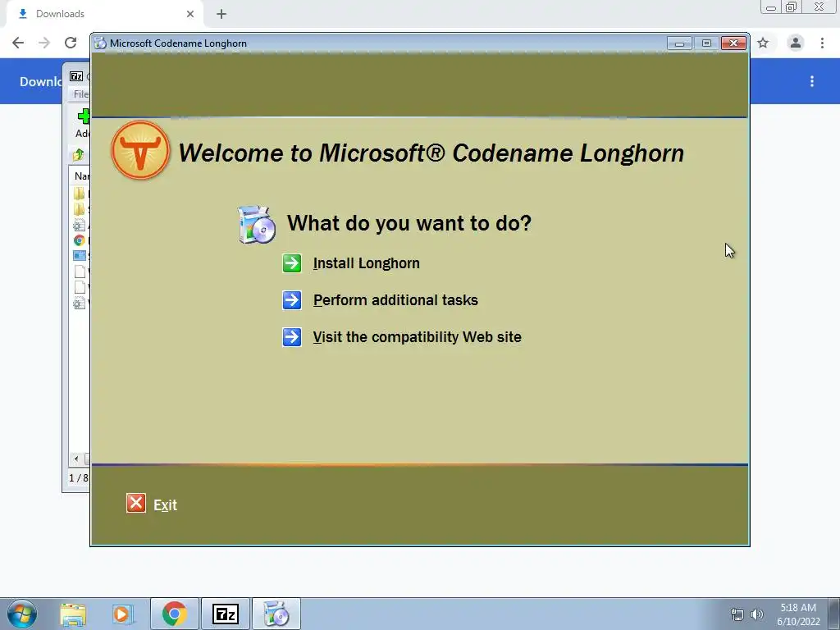Image resolution: width=840 pixels, height=630 pixels.
Task: Click the Longhorn window title bar icon
Action: point(100,43)
